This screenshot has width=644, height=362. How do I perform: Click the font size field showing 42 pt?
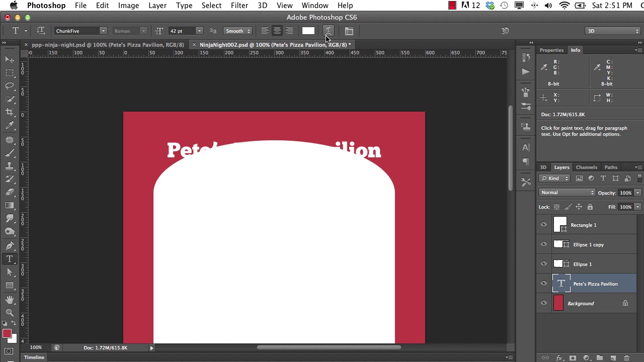[181, 31]
